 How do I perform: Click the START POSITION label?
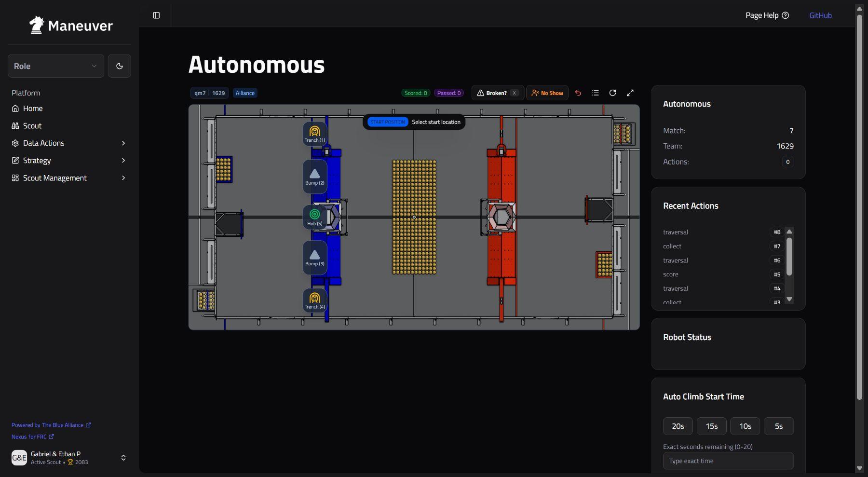coord(388,122)
